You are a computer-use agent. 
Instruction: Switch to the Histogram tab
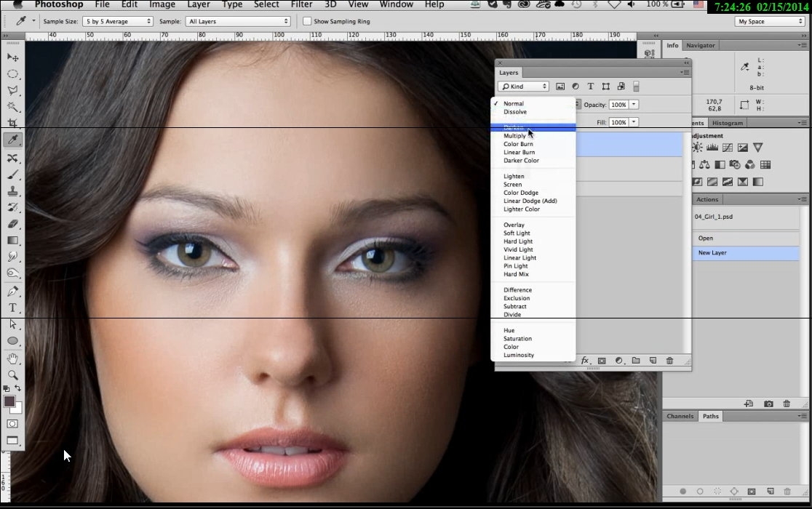(727, 123)
